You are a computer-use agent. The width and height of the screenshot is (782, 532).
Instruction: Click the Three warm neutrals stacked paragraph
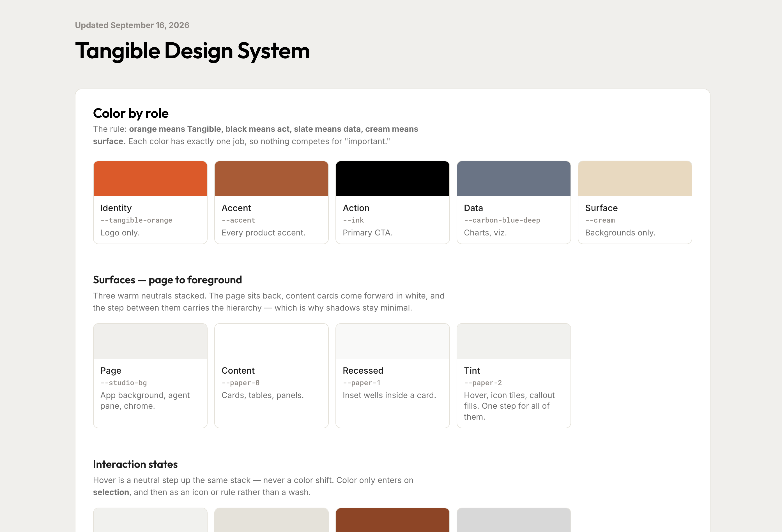tap(268, 302)
